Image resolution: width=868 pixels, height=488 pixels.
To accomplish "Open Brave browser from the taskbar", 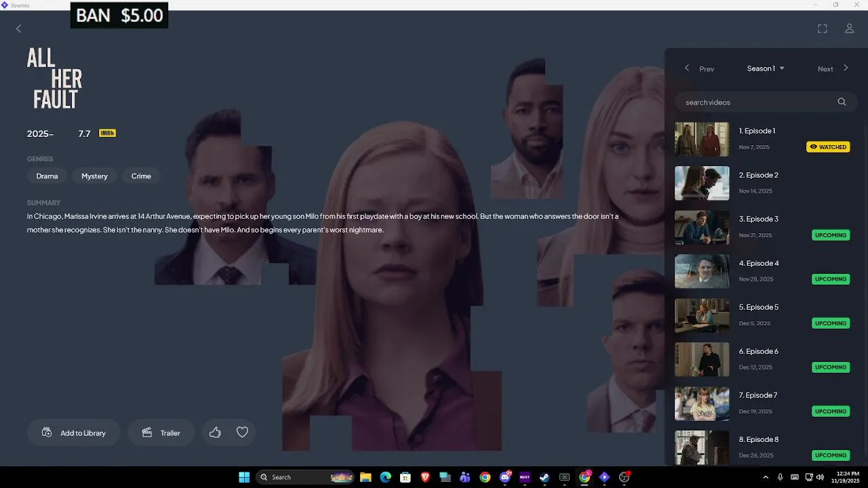I will coord(425,477).
